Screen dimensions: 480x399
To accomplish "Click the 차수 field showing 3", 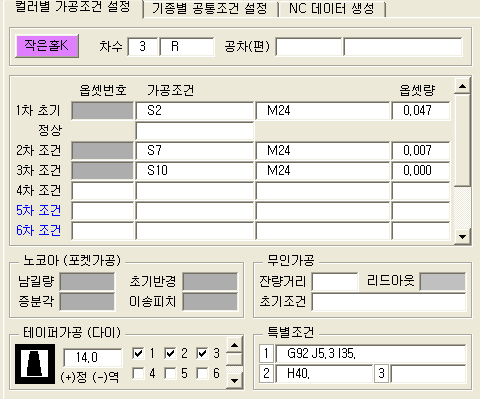I will 143,46.
